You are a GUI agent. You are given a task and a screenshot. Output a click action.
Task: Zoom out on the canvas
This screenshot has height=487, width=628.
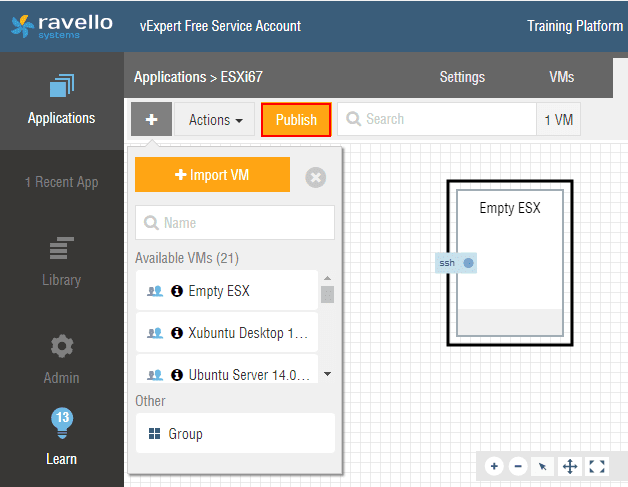pyautogui.click(x=518, y=466)
